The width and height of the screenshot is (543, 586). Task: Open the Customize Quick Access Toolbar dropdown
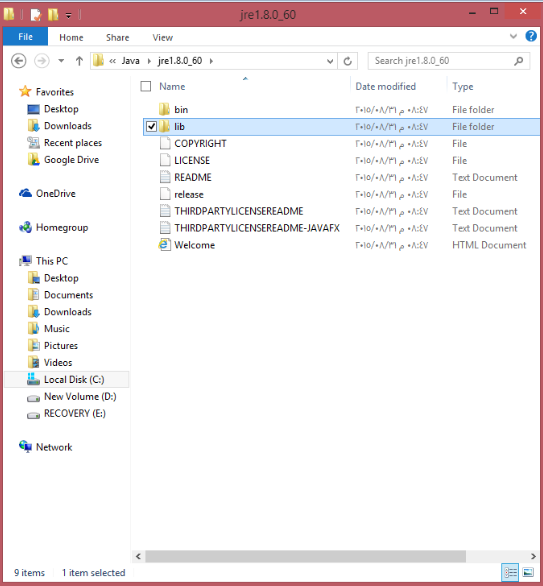click(68, 15)
